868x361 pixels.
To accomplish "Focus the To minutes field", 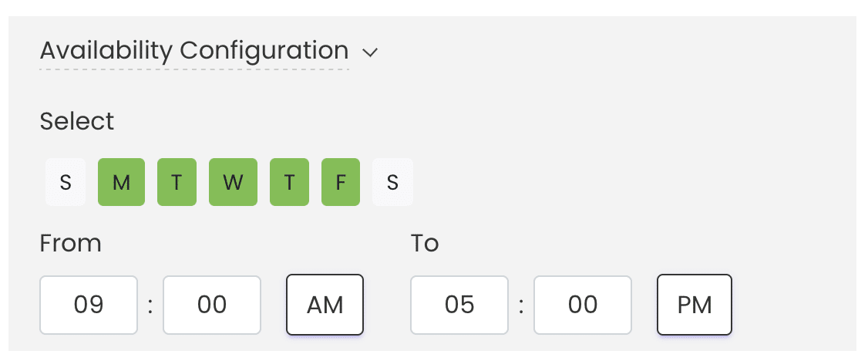I will click(x=583, y=305).
